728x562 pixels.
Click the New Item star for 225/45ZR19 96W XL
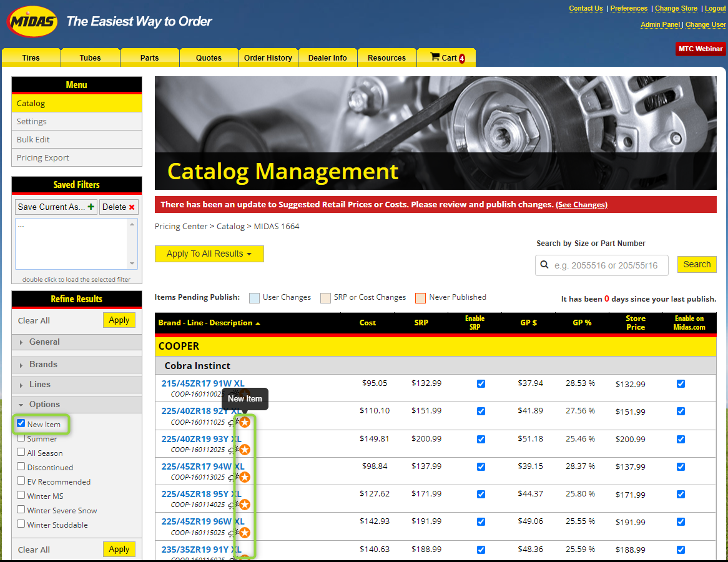pos(245,532)
